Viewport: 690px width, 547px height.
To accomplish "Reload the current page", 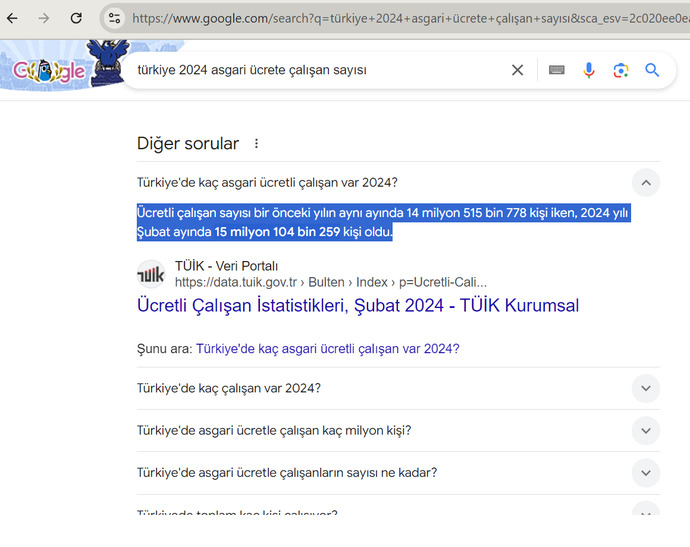I will tap(76, 18).
